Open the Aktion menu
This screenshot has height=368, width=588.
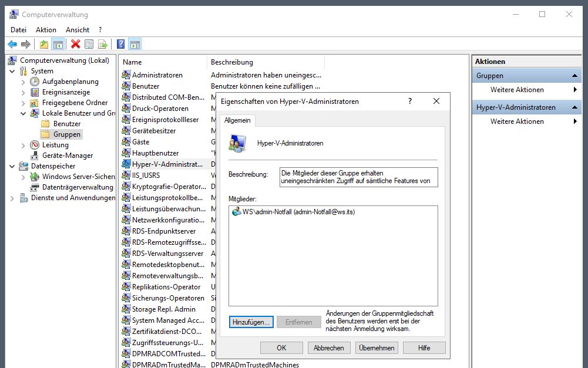[x=46, y=29]
